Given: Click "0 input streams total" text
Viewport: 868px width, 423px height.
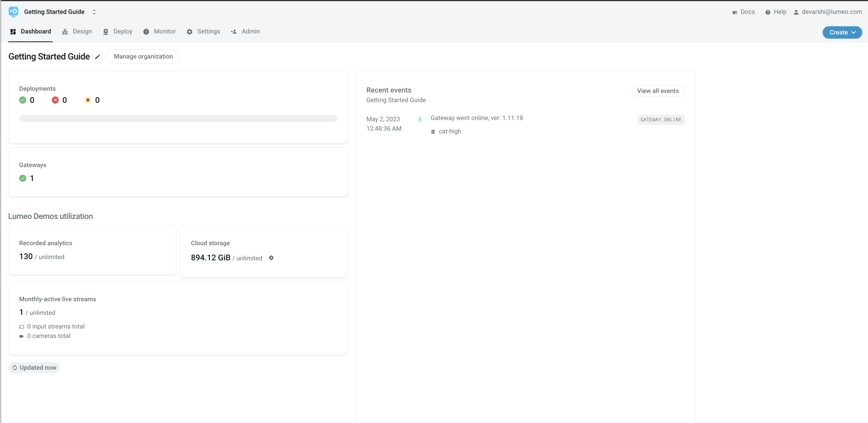Looking at the screenshot, I should point(56,326).
